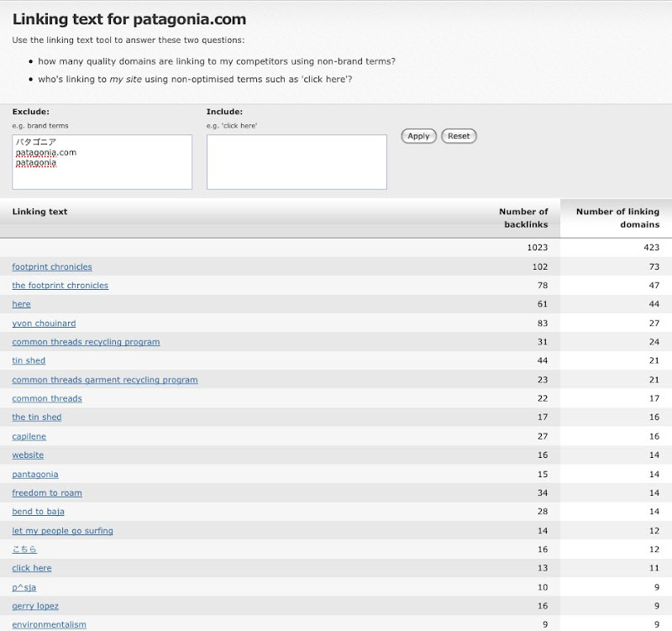The height and width of the screenshot is (631, 672).
Task: Sort by Number of linking domains header
Action: pyautogui.click(x=617, y=218)
